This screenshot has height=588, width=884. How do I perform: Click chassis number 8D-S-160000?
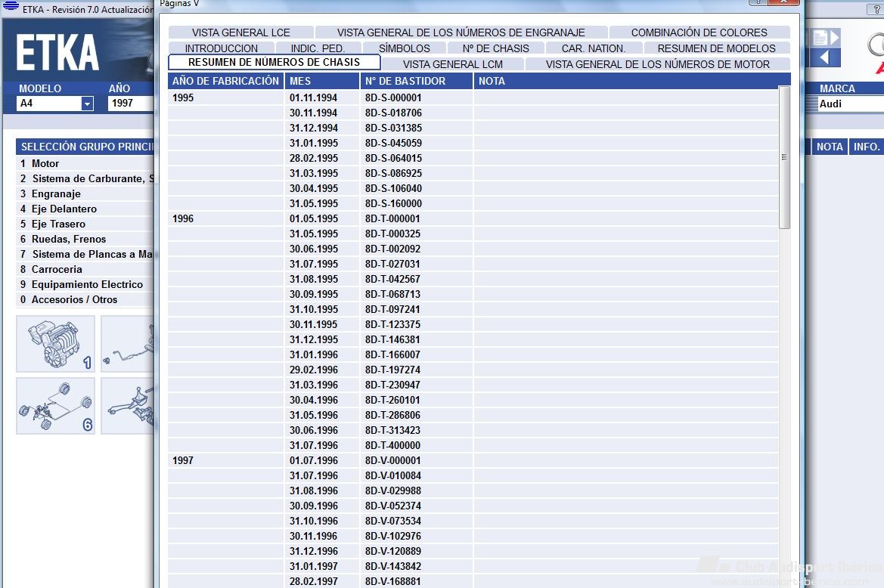point(393,204)
